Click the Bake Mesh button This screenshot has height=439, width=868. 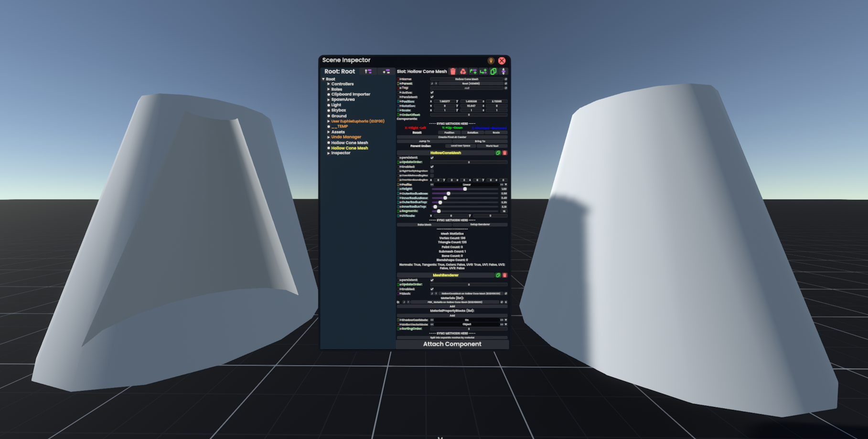tap(424, 225)
